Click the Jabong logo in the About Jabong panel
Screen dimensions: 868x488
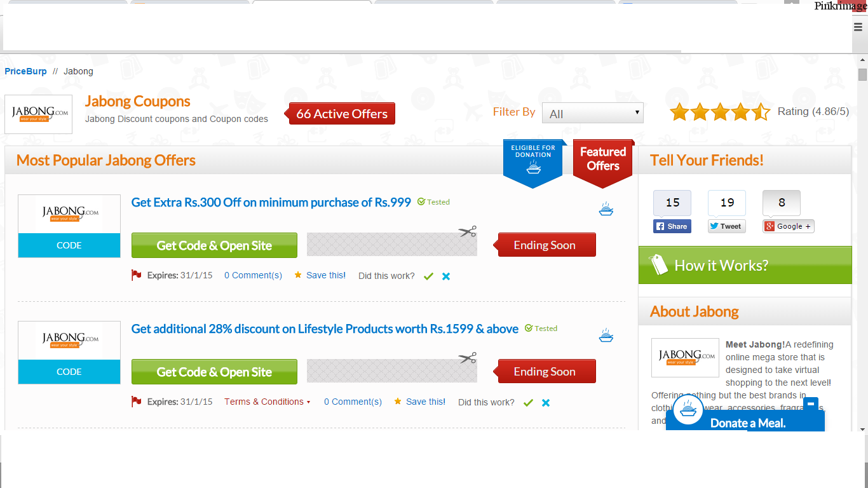tap(685, 358)
